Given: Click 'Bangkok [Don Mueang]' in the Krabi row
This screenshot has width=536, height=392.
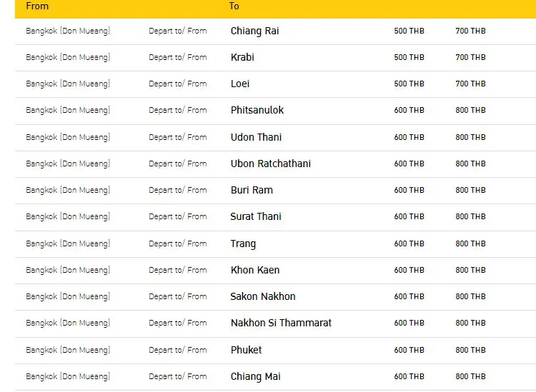Looking at the screenshot, I should [68, 57].
